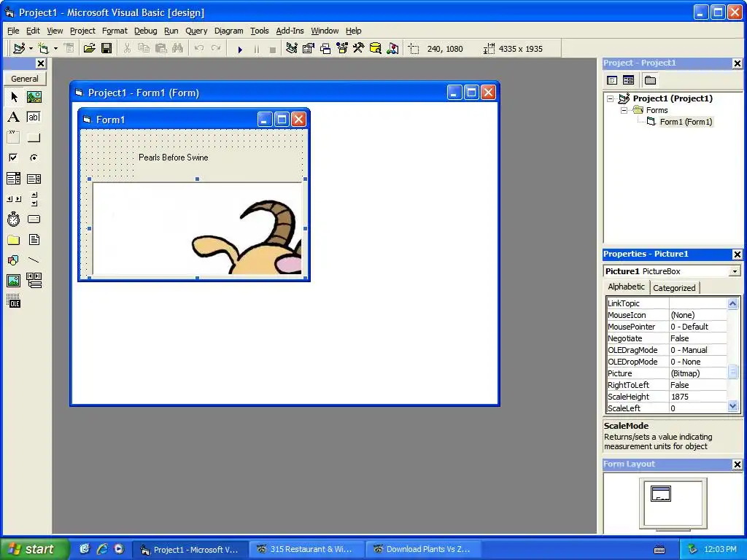Select the Line control tool
Image resolution: width=747 pixels, height=560 pixels.
point(34,260)
